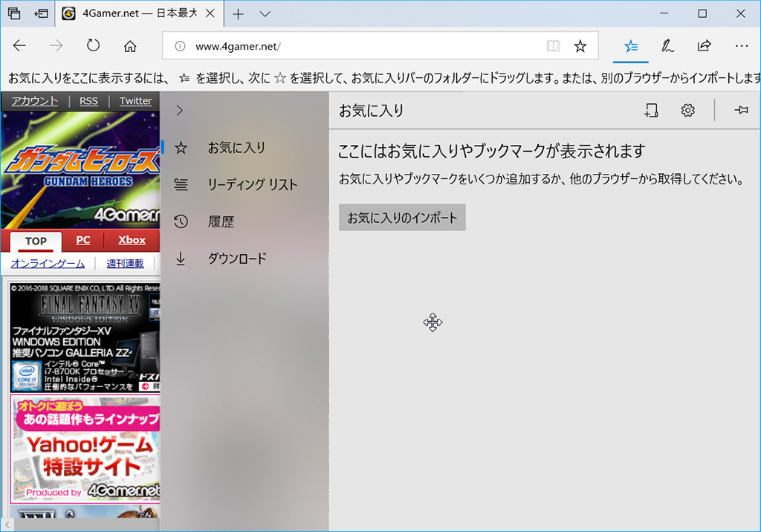
Task: Go to Home page icon
Action: [130, 46]
